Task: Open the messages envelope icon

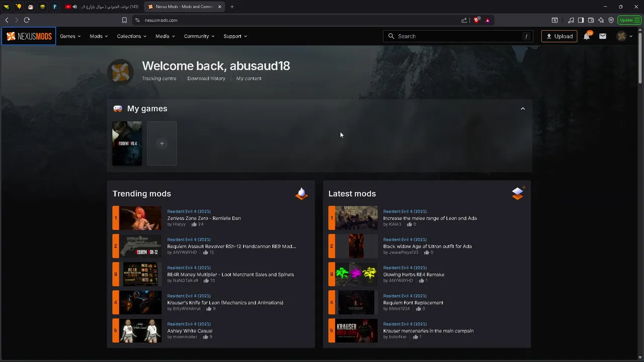Action: 603,36
